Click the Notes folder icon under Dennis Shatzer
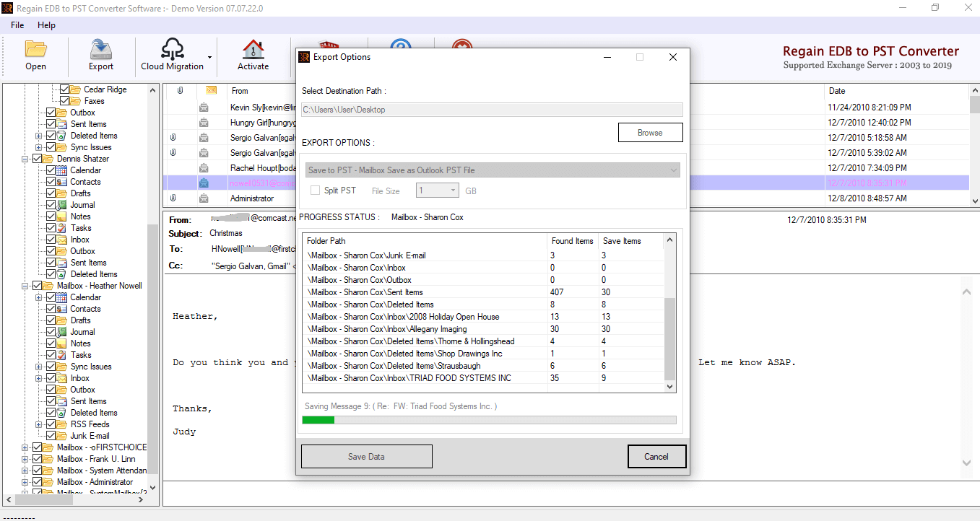Screen dimensions: 980x521 [x=62, y=216]
